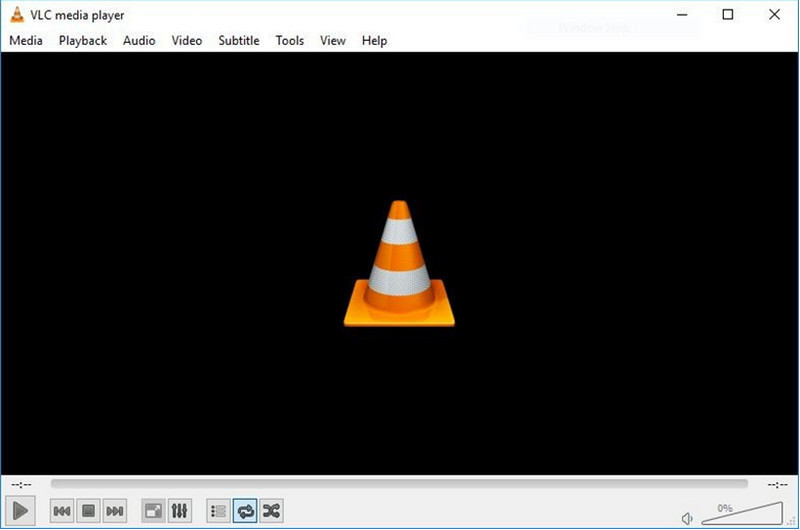This screenshot has height=530, width=800.
Task: Click the seek bar timeline
Action: [400, 484]
